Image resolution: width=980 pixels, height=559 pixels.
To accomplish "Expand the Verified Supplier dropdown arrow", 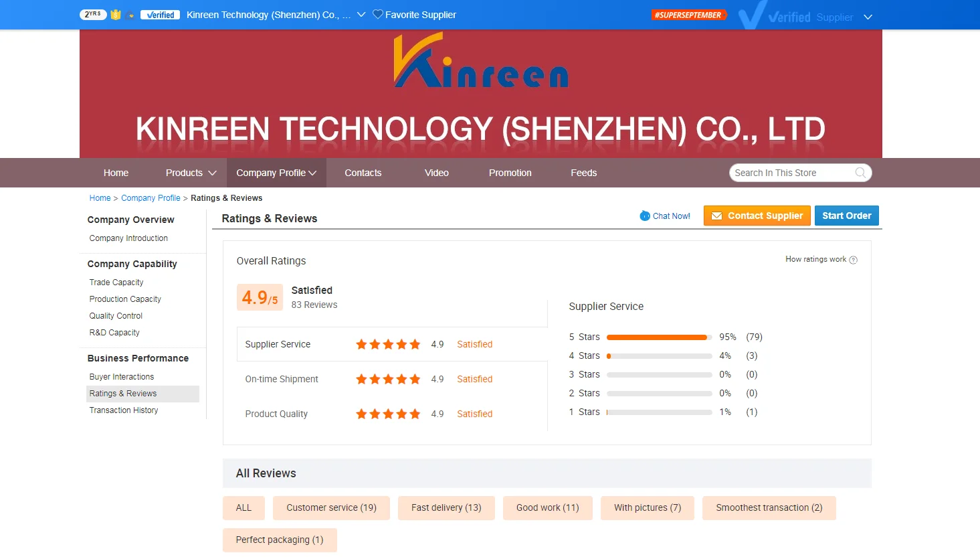I will (x=868, y=17).
